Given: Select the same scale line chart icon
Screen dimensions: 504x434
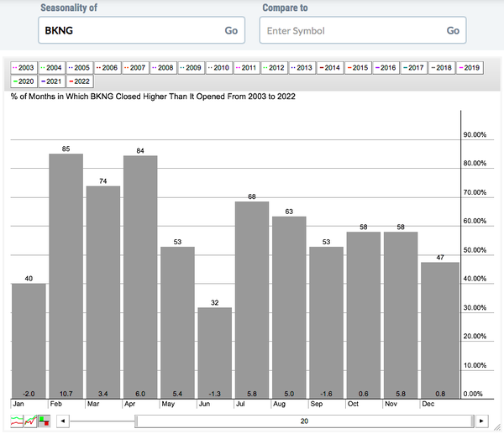Looking at the screenshot, I should pos(30,421).
